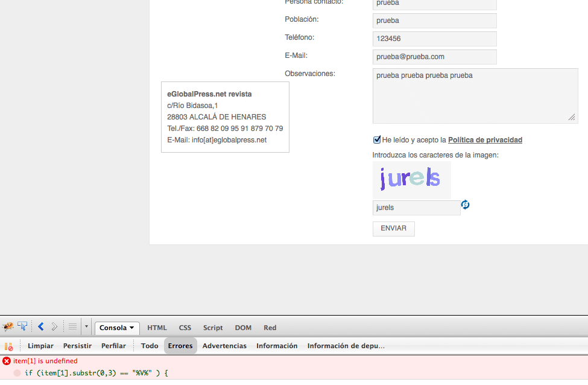Click the E-Mail info[at]eglobalpress.net text

(x=217, y=140)
